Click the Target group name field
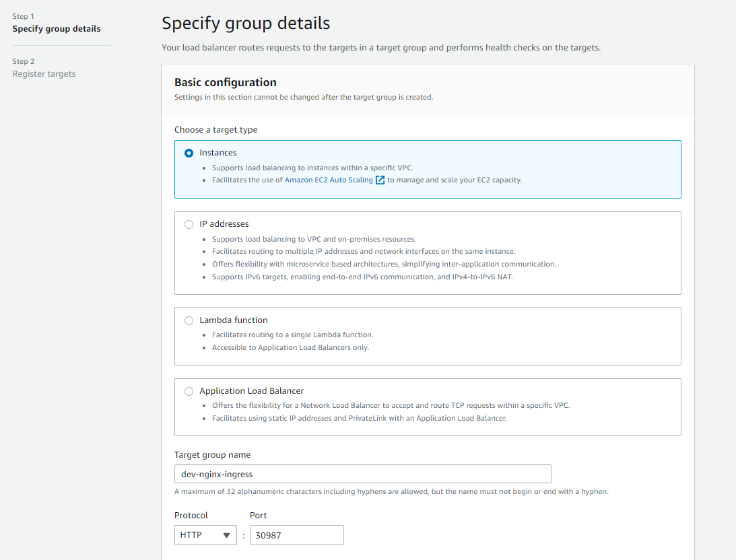The height and width of the screenshot is (560, 736). (362, 474)
